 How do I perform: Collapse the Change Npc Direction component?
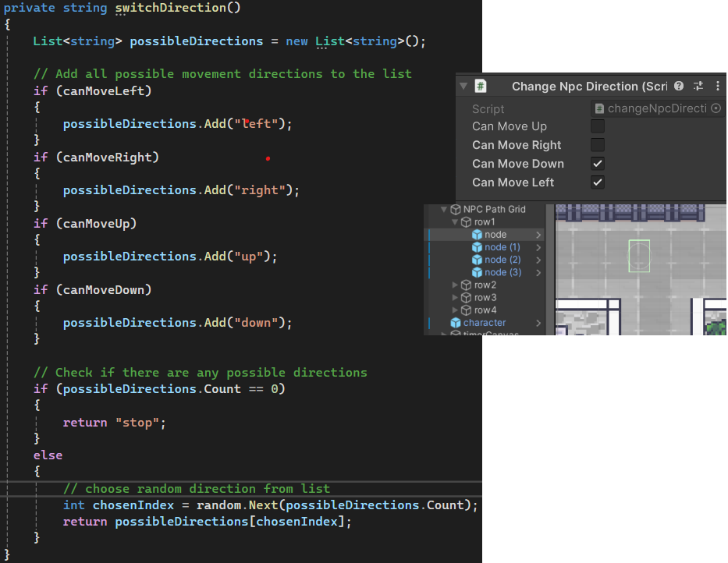(x=463, y=87)
